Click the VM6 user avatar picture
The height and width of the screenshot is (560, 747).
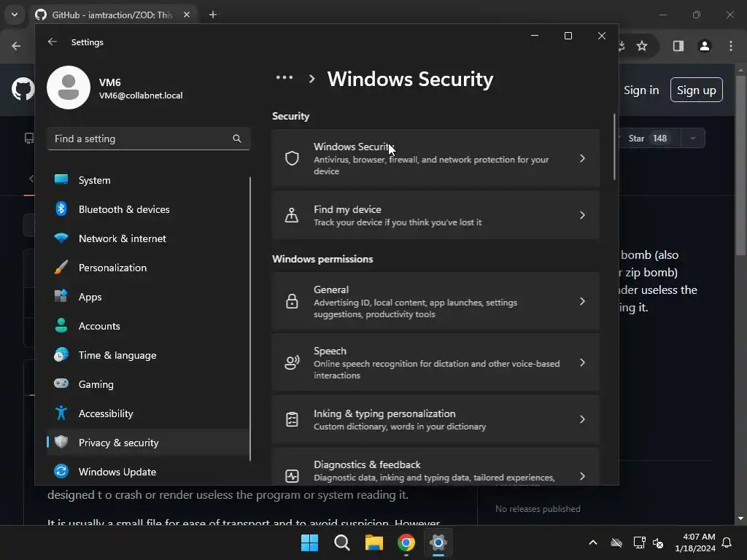[69, 87]
